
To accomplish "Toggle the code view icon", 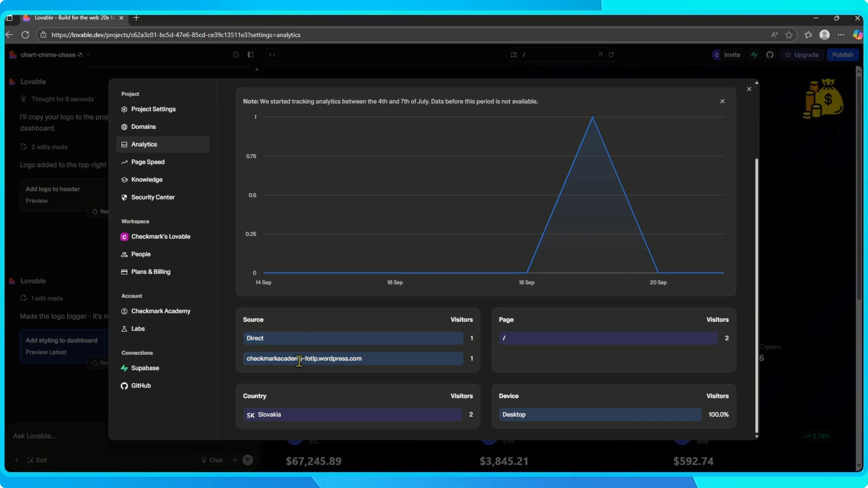I will coord(272,54).
